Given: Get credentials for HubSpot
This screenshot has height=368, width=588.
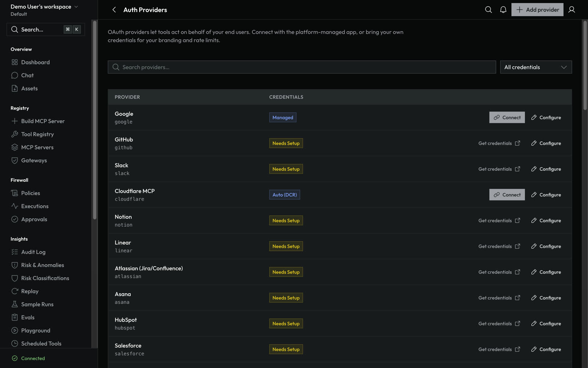Looking at the screenshot, I should click(499, 323).
